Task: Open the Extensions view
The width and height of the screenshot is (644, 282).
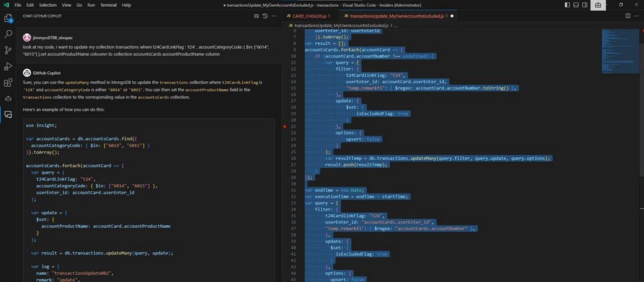Action: point(8,83)
